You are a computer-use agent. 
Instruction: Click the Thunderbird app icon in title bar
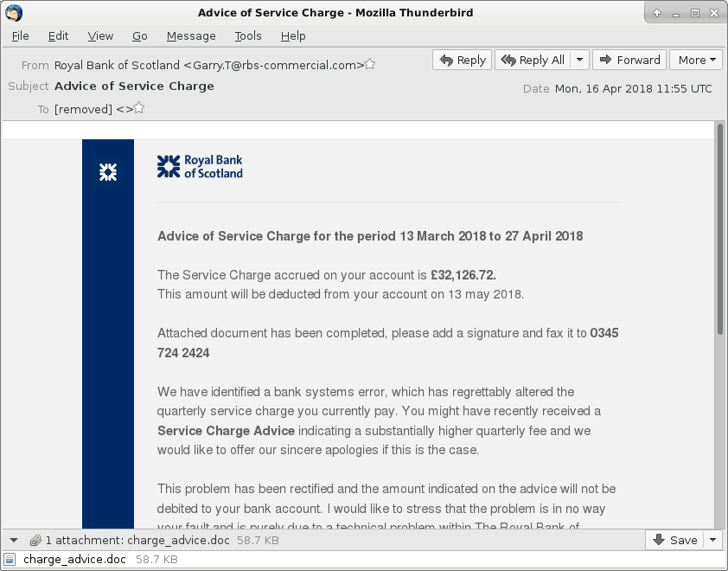click(x=14, y=12)
